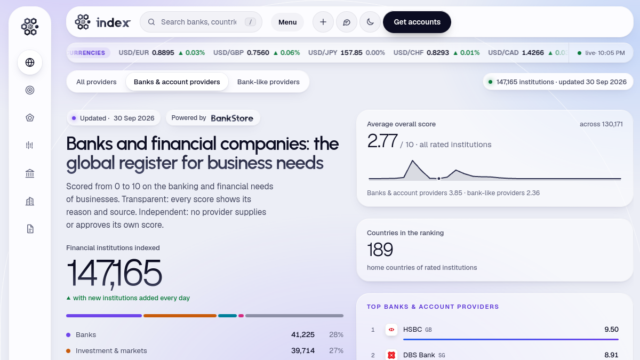This screenshot has width=640, height=360.
Task: Click the 'across 130,171' label
Action: pyautogui.click(x=601, y=124)
